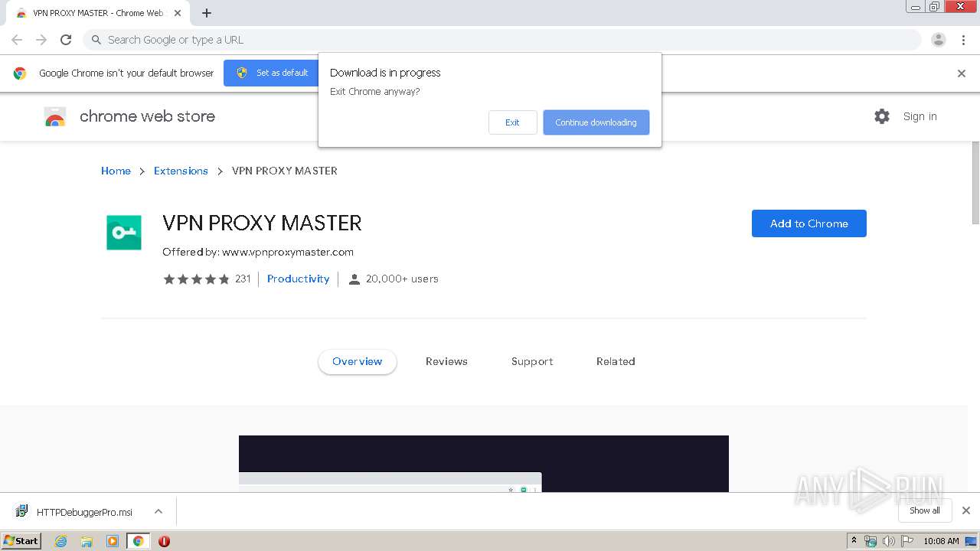The height and width of the screenshot is (551, 980).
Task: Close the VPN PROXY MASTER tab
Action: (x=178, y=13)
